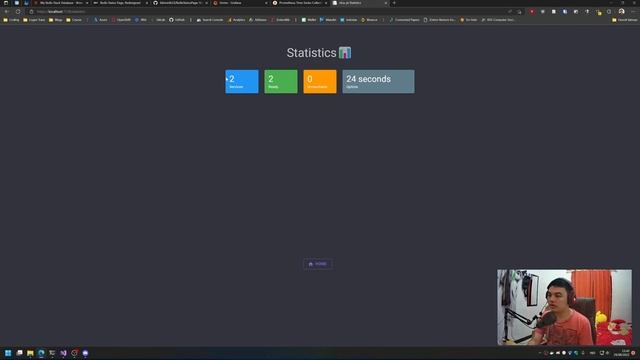The width and height of the screenshot is (640, 360).
Task: Click the blue Services statistic card
Action: pos(242,81)
